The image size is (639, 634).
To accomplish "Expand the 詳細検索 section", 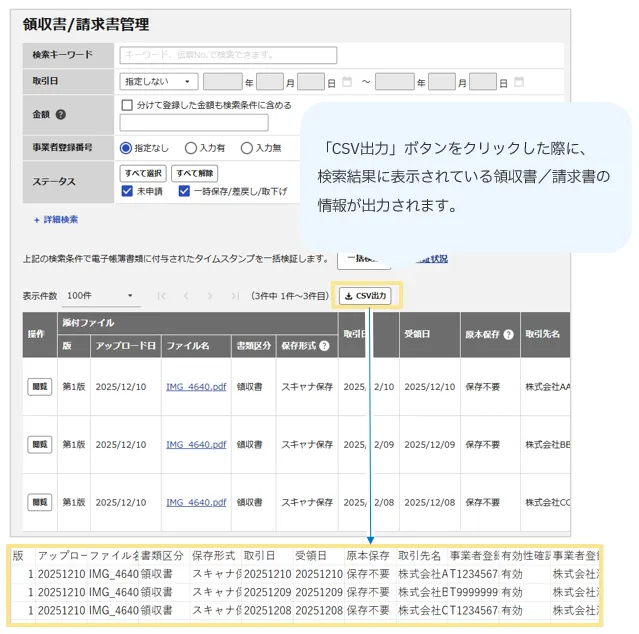I will click(55, 219).
